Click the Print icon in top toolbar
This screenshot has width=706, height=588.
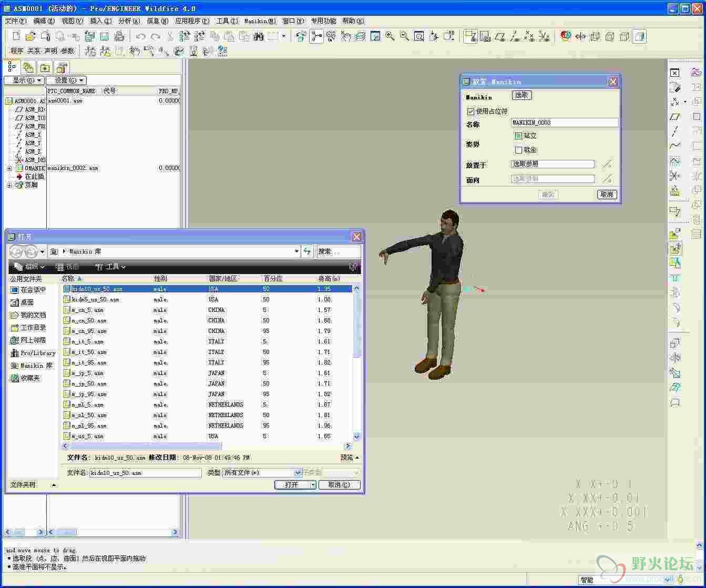click(x=119, y=36)
